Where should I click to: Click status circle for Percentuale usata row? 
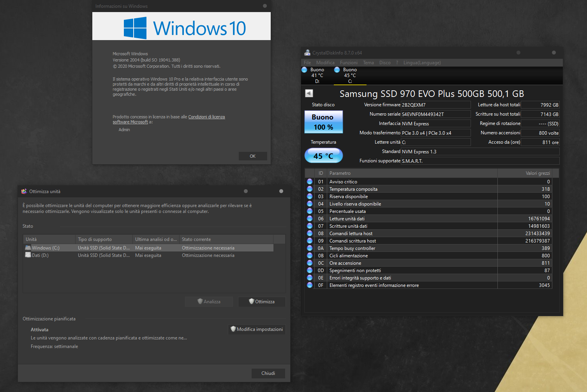tap(310, 211)
